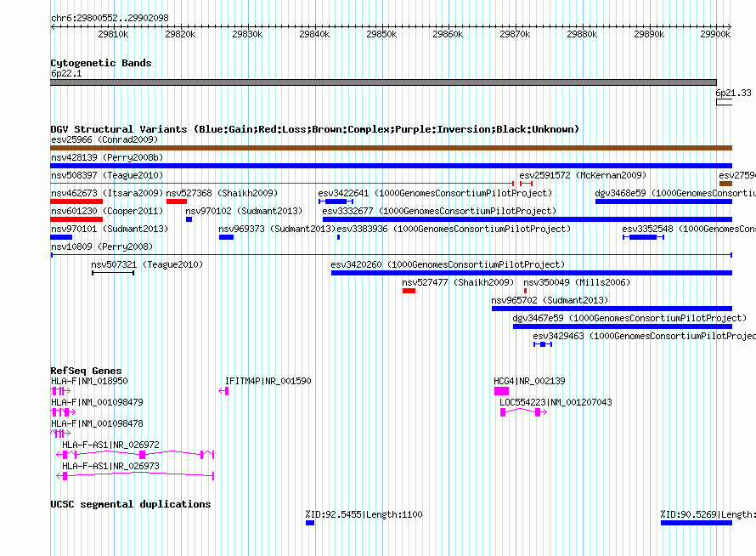Click the chr6:29800552..29902098 coordinate label

pos(110,18)
